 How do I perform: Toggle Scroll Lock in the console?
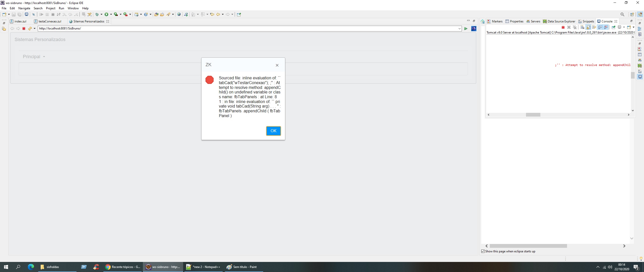click(588, 27)
